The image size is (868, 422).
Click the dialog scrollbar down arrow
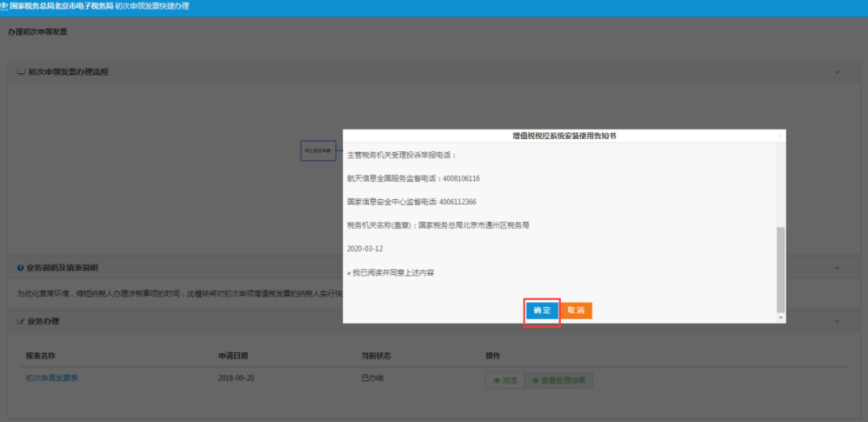coord(780,318)
